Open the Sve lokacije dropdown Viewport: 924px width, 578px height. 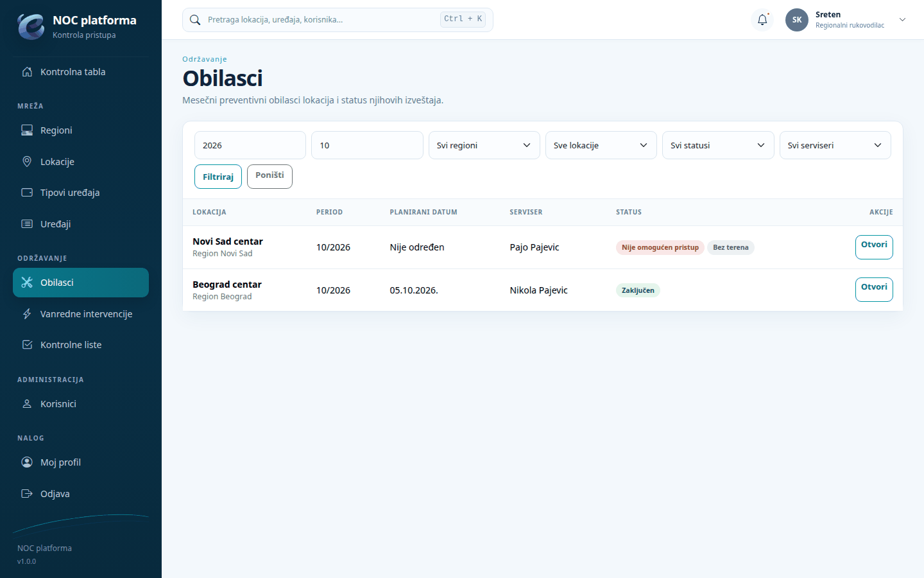(601, 145)
